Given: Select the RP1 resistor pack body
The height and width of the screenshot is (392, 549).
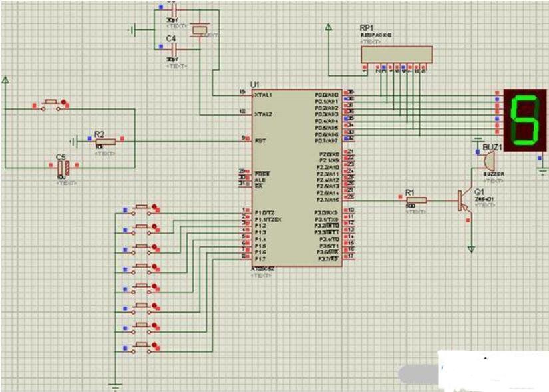Looking at the screenshot, I should point(397,55).
